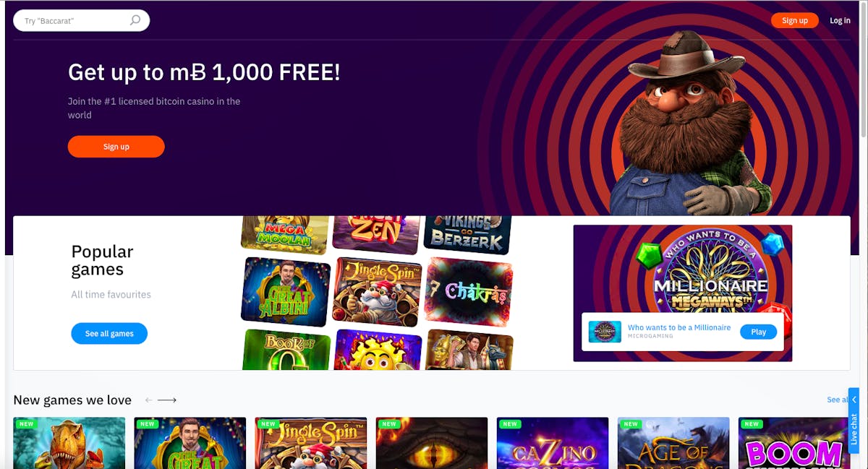The width and height of the screenshot is (868, 469).
Task: Click the orange Sign up button in the hero banner
Action: pyautogui.click(x=116, y=147)
